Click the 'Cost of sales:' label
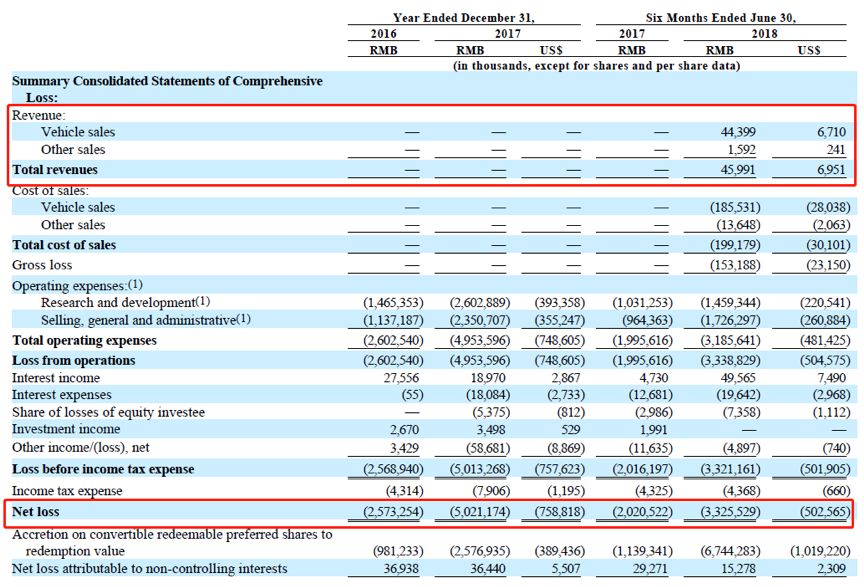 pyautogui.click(x=50, y=191)
